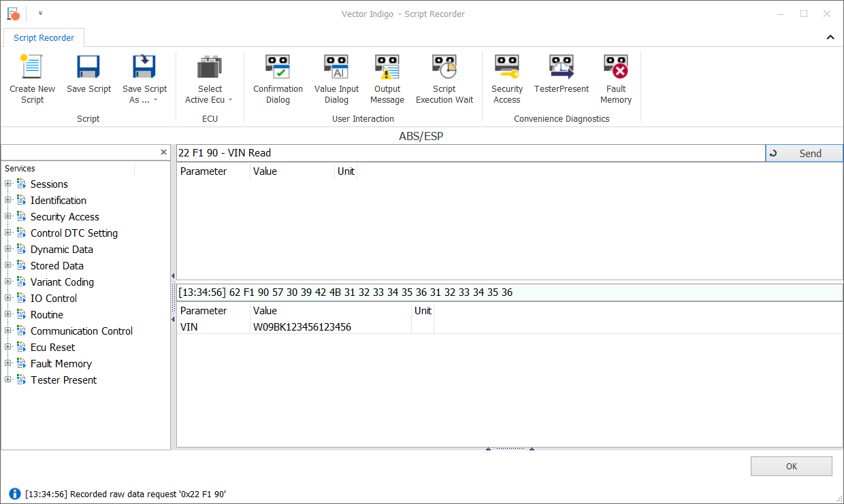The width and height of the screenshot is (844, 504).
Task: Expand the Security Access tree node
Action: [x=8, y=216]
